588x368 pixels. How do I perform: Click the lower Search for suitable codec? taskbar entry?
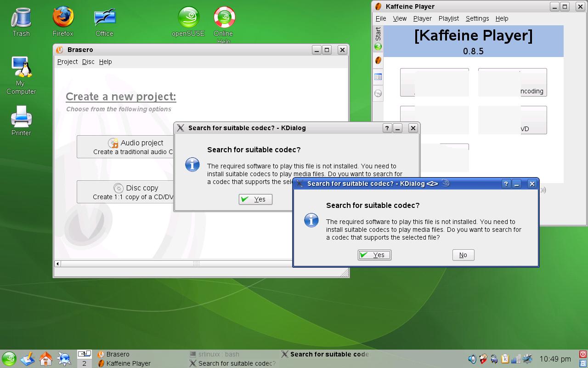point(232,363)
